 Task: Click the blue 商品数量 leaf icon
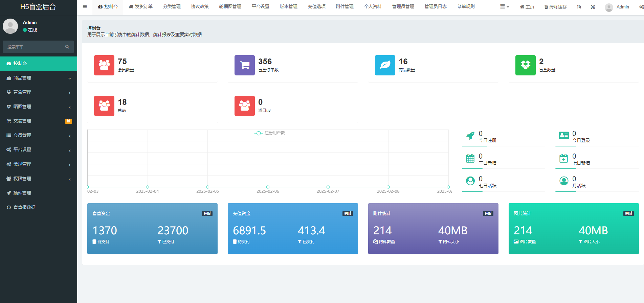click(385, 65)
